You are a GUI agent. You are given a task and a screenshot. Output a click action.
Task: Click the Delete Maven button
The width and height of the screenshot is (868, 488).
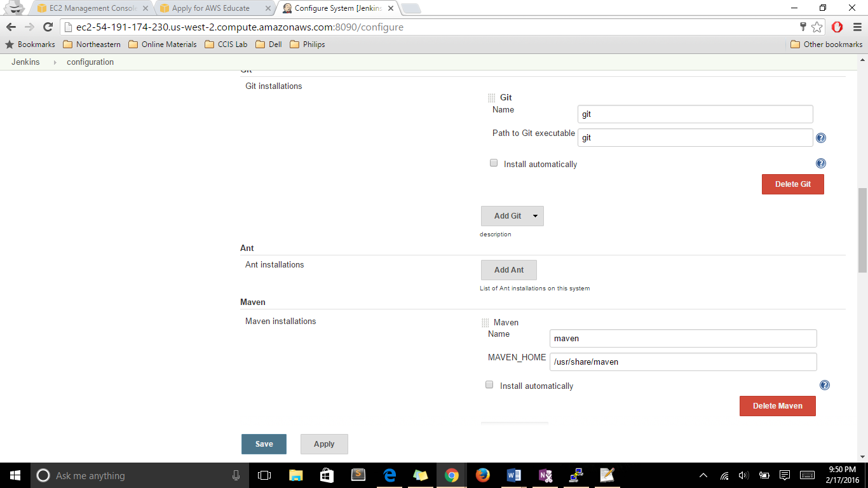coord(777,406)
